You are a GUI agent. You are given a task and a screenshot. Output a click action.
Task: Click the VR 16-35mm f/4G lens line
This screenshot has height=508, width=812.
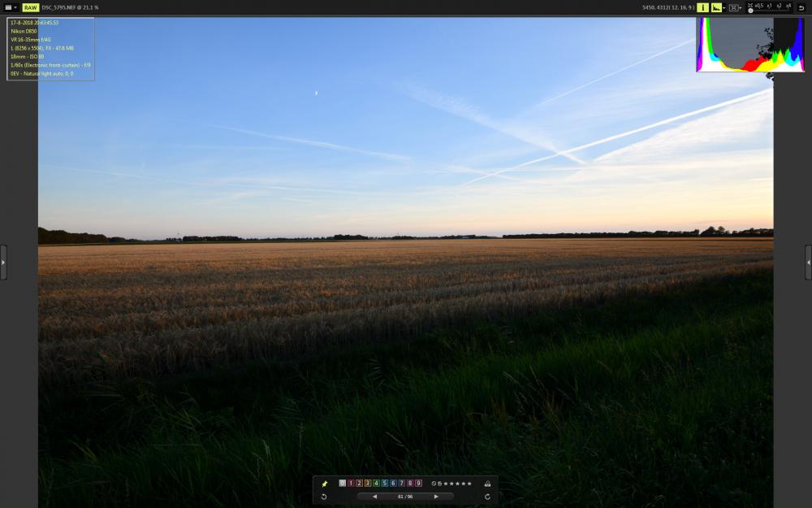coord(31,39)
